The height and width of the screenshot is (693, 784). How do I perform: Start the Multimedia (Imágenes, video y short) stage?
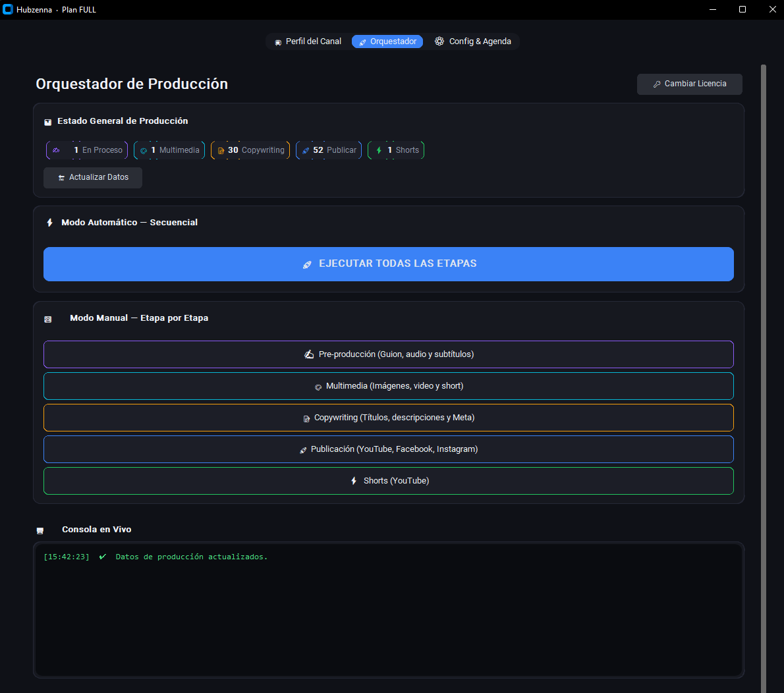pyautogui.click(x=389, y=386)
